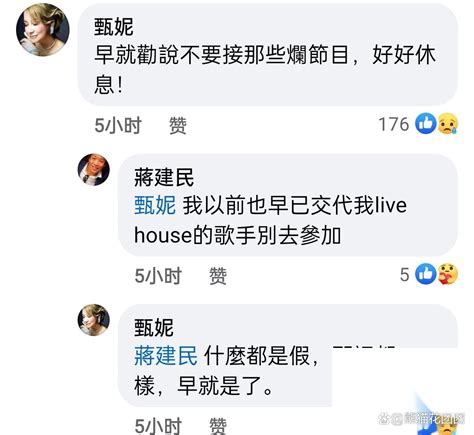Viewport: 474px width, 435px height.
Task: Open 蔣建民's avatar photo
Action: pos(94,169)
